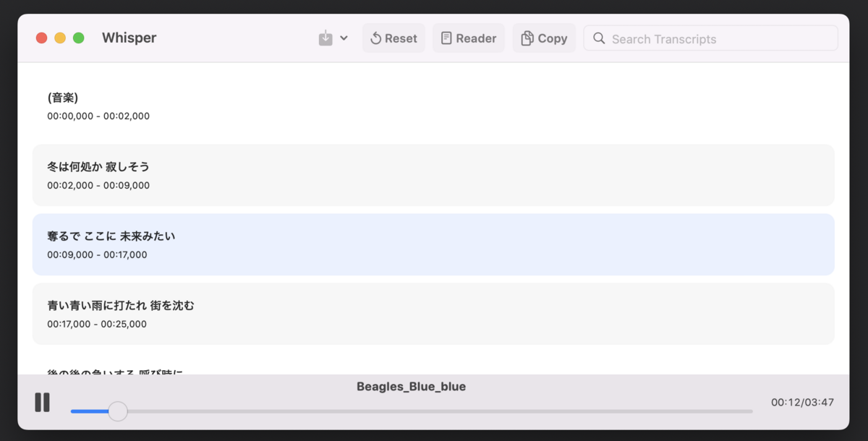Click the Search Transcripts field
This screenshot has width=868, height=441.
tap(711, 38)
